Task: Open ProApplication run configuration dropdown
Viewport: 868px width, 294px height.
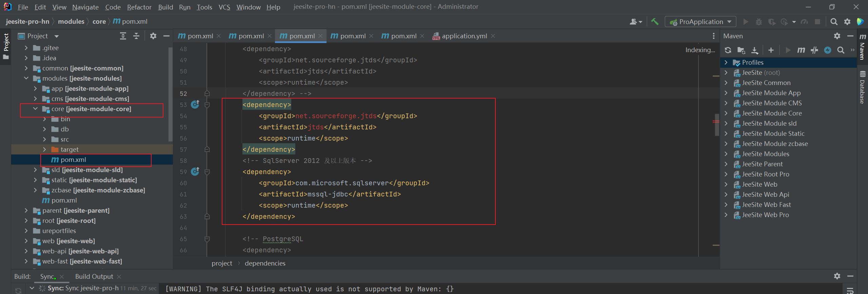Action: tap(701, 22)
